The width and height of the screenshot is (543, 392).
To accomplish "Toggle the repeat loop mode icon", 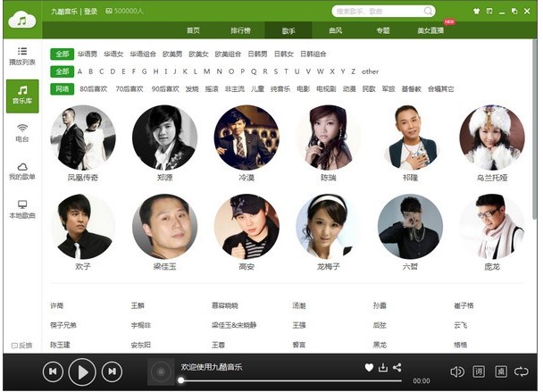I will point(522,372).
